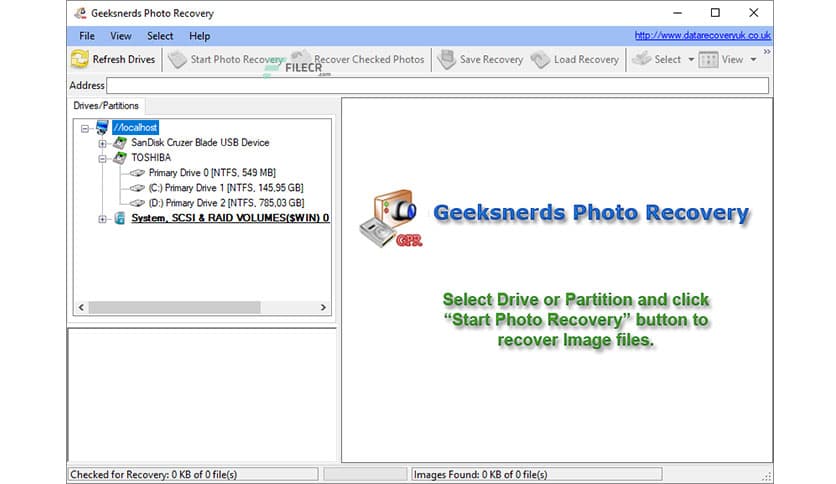This screenshot has width=836, height=484.
Task: Open the View toolbar dropdown arrow
Action: pos(753,59)
